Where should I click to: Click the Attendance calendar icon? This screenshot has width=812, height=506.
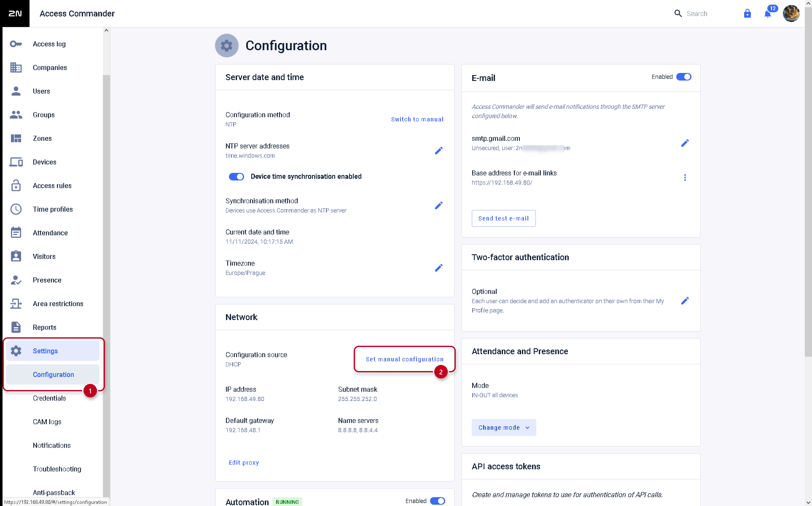coord(16,233)
